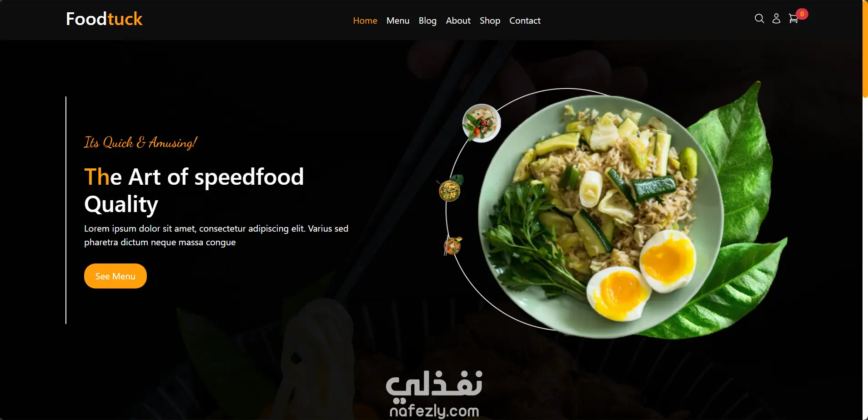Navigate to the About page
This screenshot has width=868, height=420.
tap(458, 20)
